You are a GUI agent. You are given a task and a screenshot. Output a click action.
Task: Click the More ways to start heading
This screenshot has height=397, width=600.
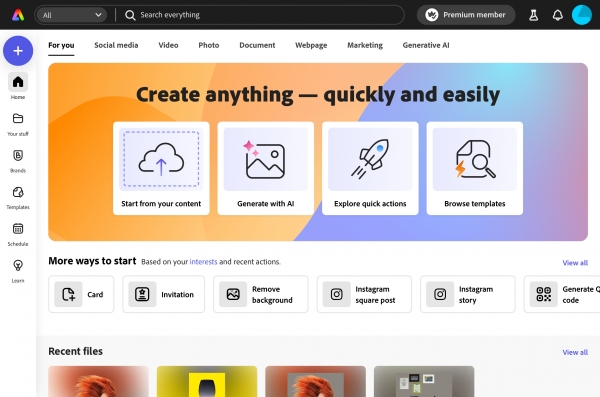coord(92,261)
